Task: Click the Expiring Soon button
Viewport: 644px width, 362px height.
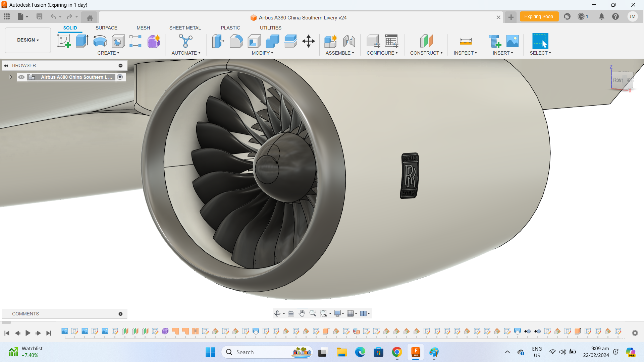Action: click(539, 16)
